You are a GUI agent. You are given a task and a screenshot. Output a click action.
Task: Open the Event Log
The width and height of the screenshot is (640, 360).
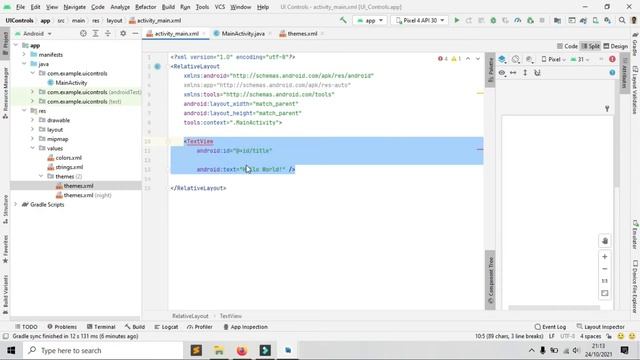[x=550, y=327]
